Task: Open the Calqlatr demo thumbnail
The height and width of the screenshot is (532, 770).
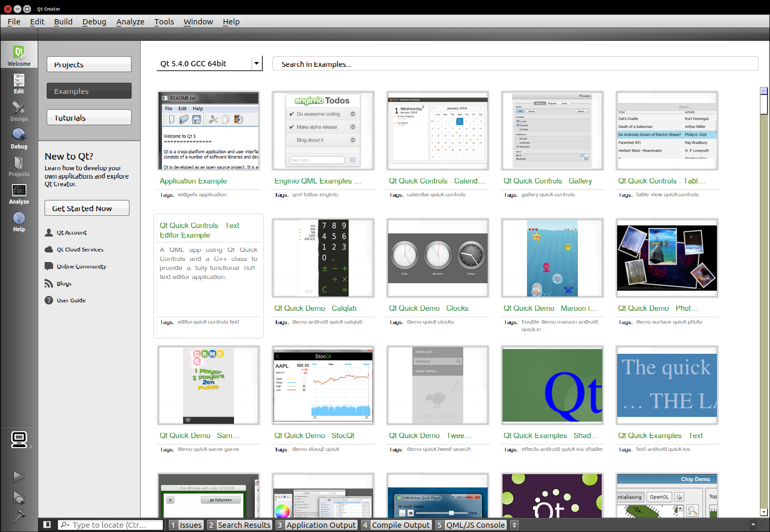Action: click(323, 258)
